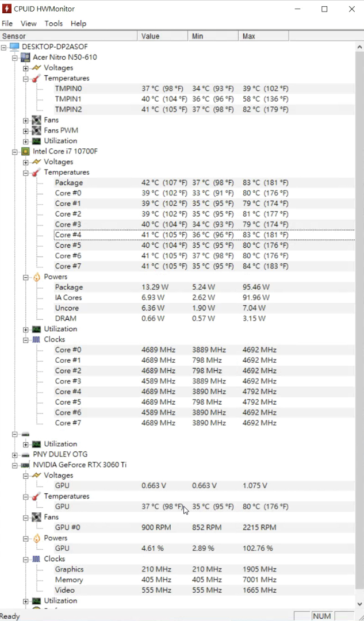
Task: Select Core #4 clock row at 4792 MHz max
Action: pos(204,392)
